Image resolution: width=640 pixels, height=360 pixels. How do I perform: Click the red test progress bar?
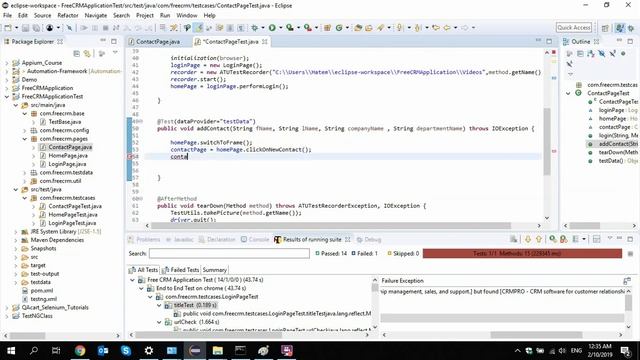522,253
